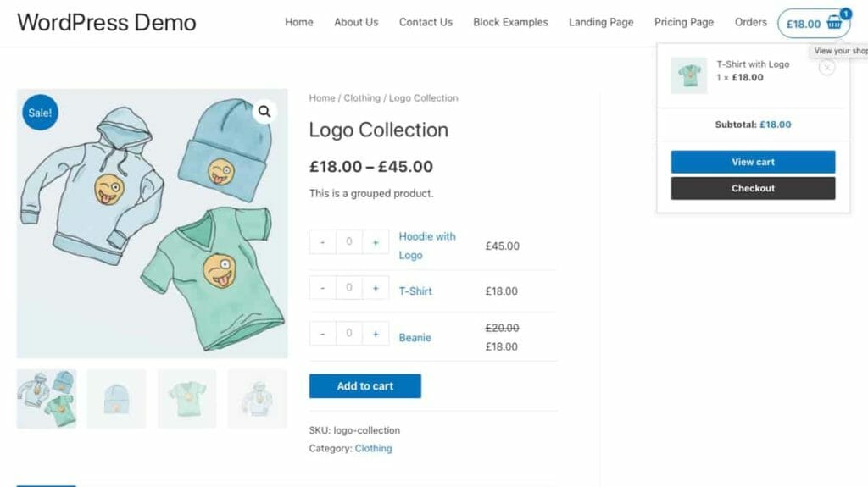Remove T-Shirt with Logo from mini cart
This screenshot has width=868, height=487.
click(x=826, y=67)
